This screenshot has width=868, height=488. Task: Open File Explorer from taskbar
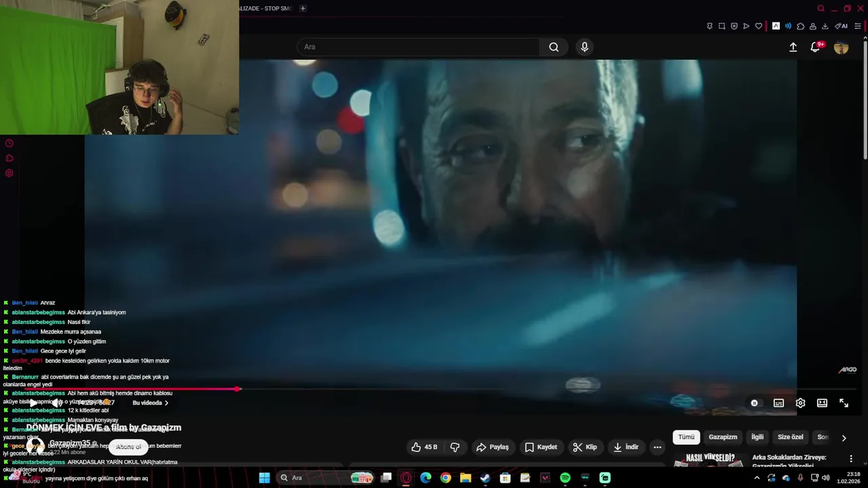pyautogui.click(x=465, y=478)
